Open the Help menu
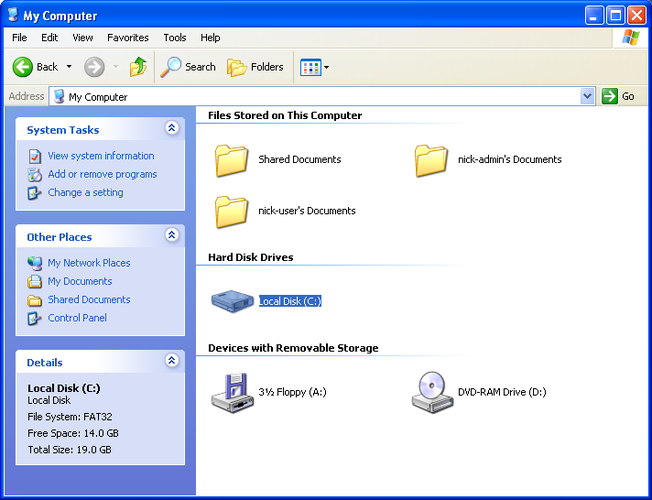The height and width of the screenshot is (500, 652). pyautogui.click(x=210, y=38)
